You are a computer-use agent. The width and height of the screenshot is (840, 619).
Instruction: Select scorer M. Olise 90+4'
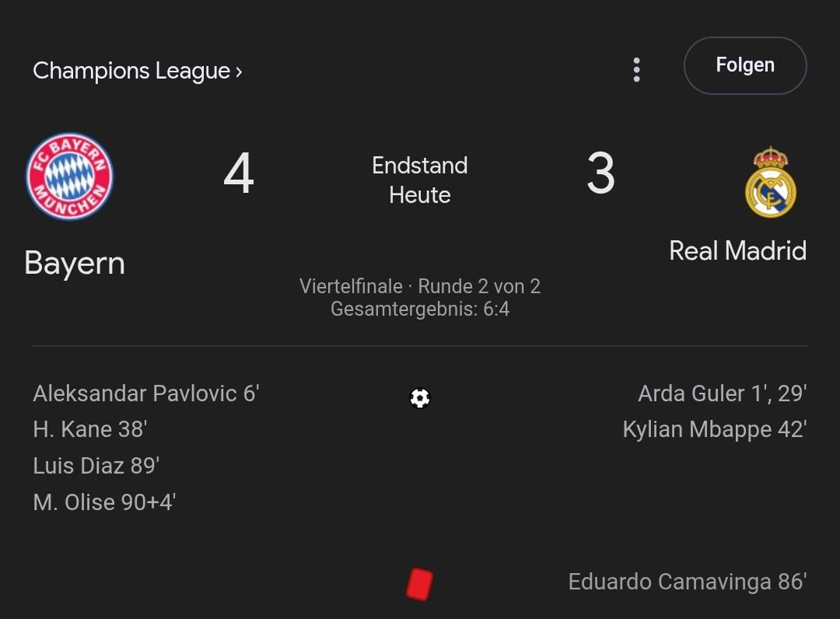click(104, 502)
